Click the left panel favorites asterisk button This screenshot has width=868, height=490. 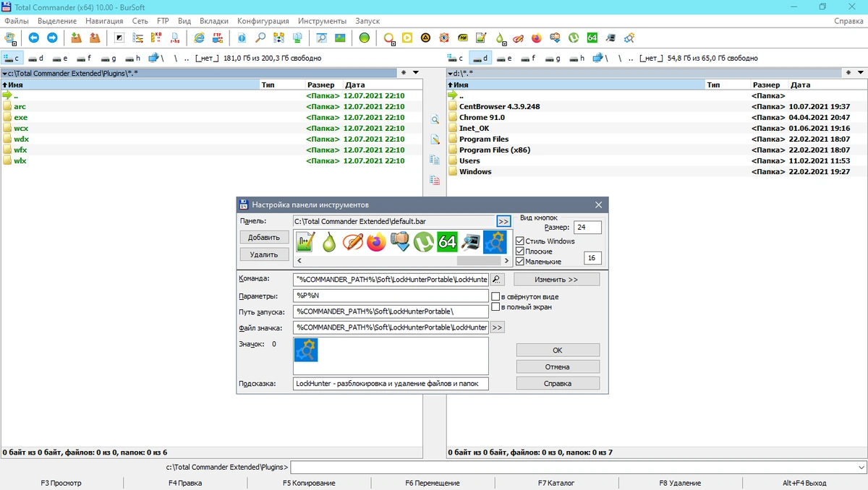point(404,73)
